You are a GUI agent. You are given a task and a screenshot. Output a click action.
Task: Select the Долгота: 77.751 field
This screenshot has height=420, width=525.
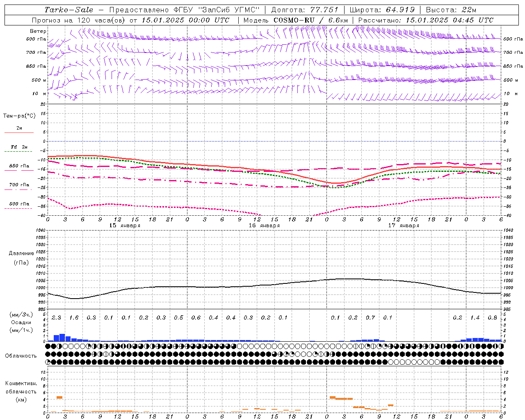305,10
